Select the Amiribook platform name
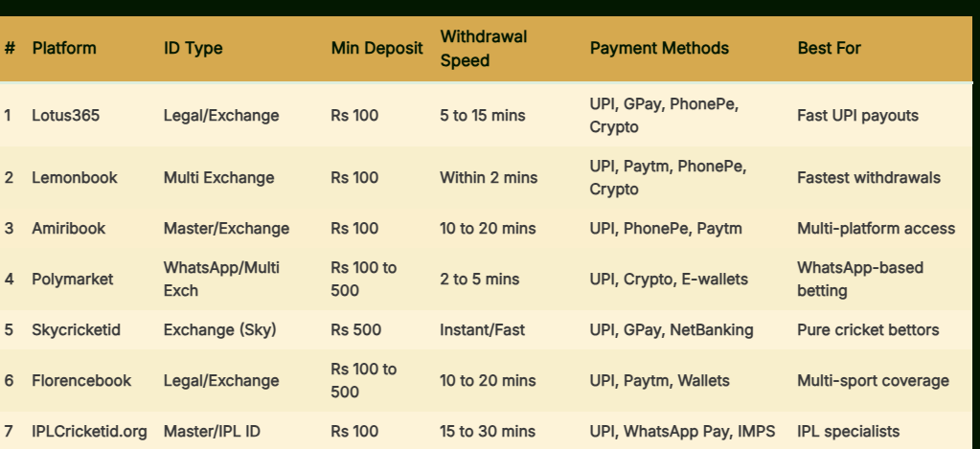This screenshot has width=980, height=449. (69, 229)
